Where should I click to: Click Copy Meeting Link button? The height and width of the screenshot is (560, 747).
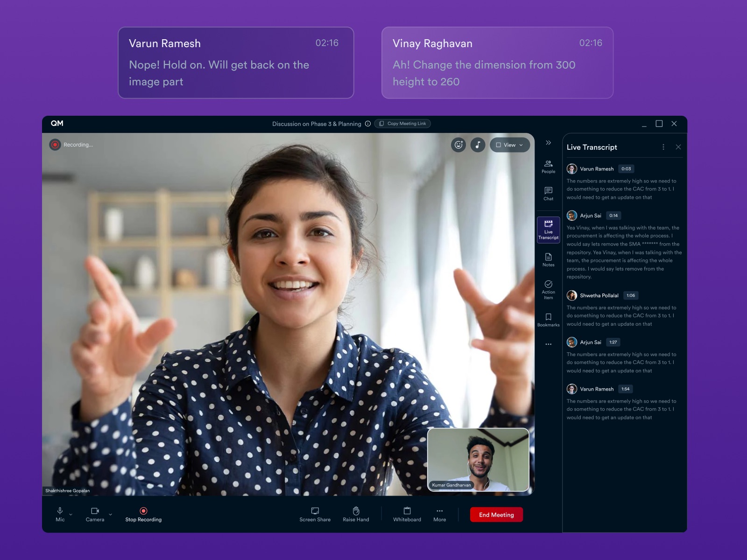(402, 124)
